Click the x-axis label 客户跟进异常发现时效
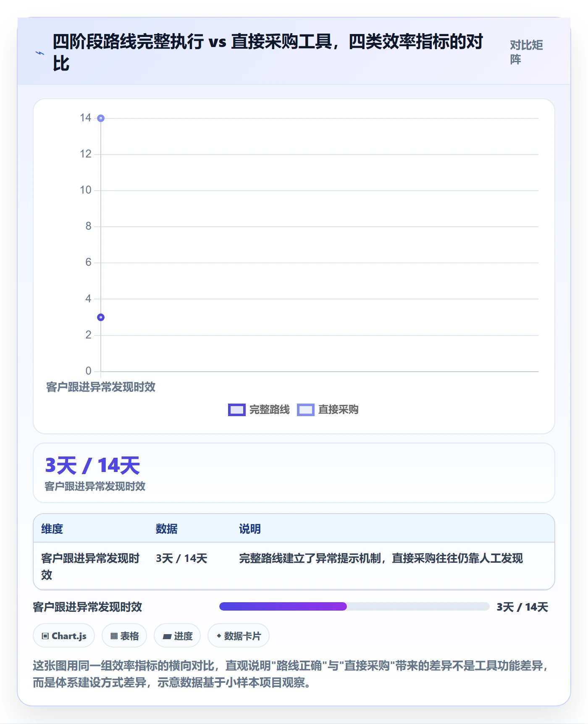Screen dimensions: 588x724 [101, 387]
